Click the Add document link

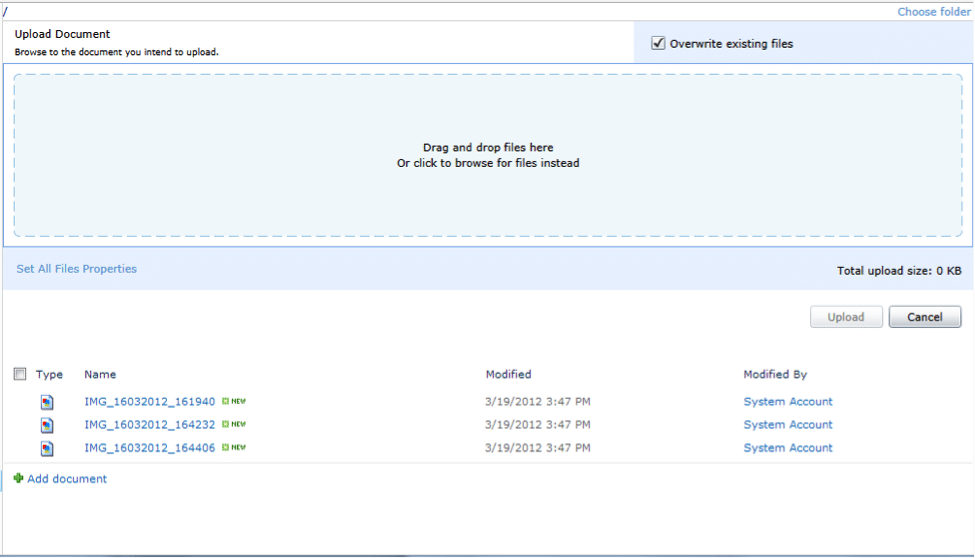tap(67, 478)
